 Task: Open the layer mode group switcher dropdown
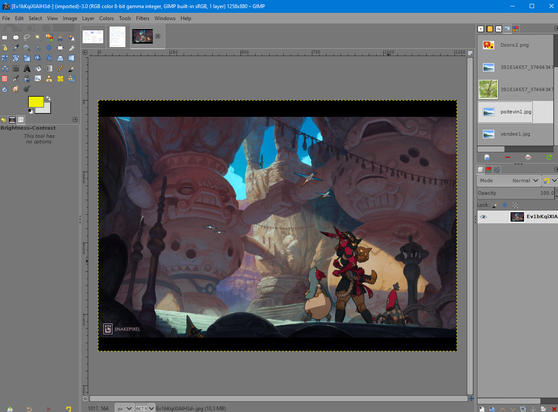(x=549, y=180)
